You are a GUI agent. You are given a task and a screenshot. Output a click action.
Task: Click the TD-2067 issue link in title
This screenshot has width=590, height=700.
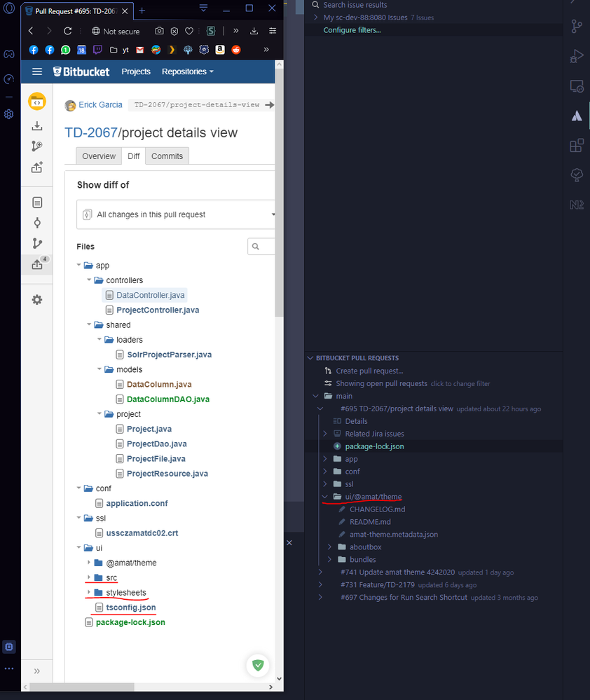tap(90, 132)
